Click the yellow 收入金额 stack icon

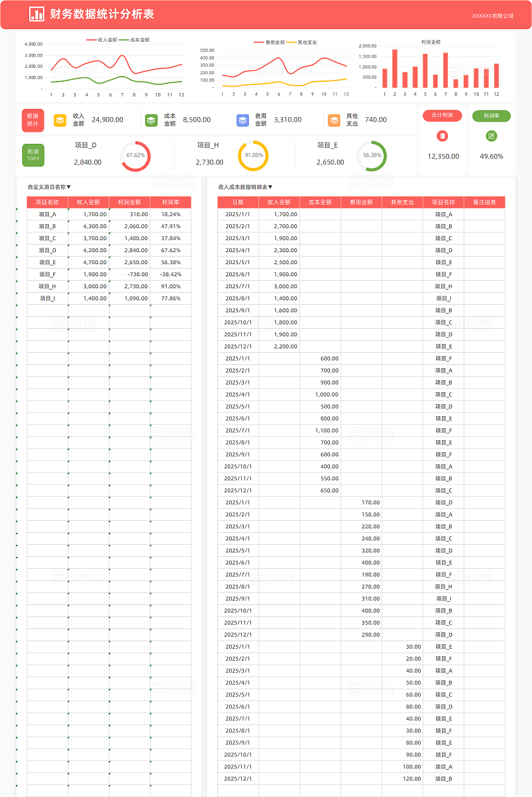pos(60,120)
